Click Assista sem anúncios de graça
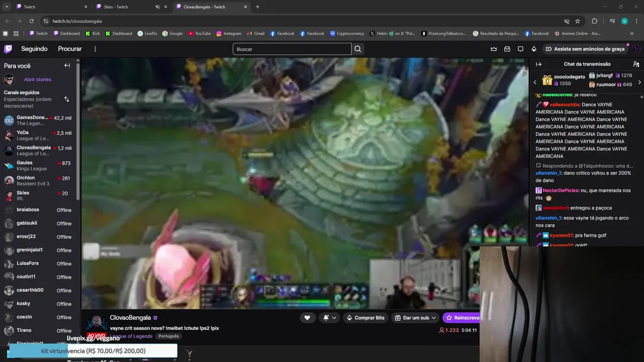 tap(585, 49)
